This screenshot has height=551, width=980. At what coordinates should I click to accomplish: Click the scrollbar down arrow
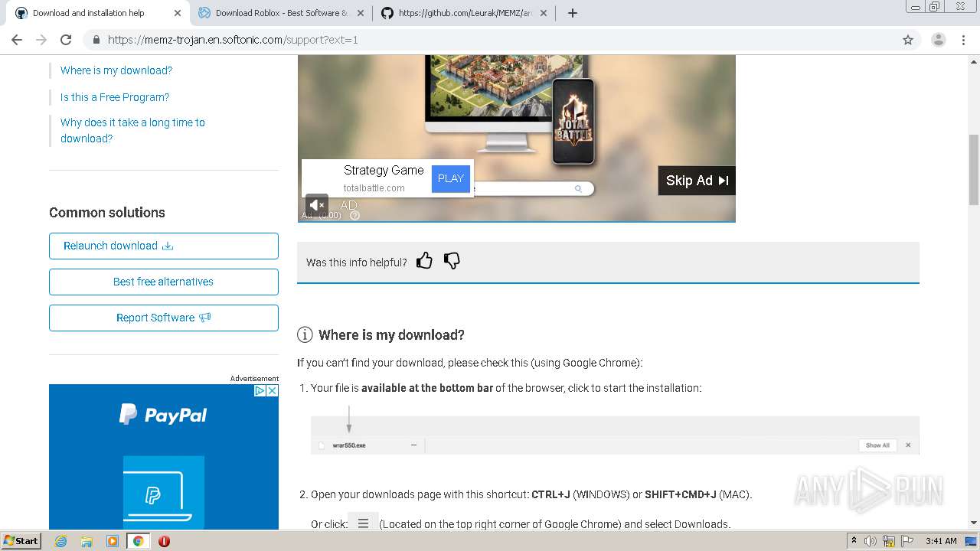pos(974,523)
